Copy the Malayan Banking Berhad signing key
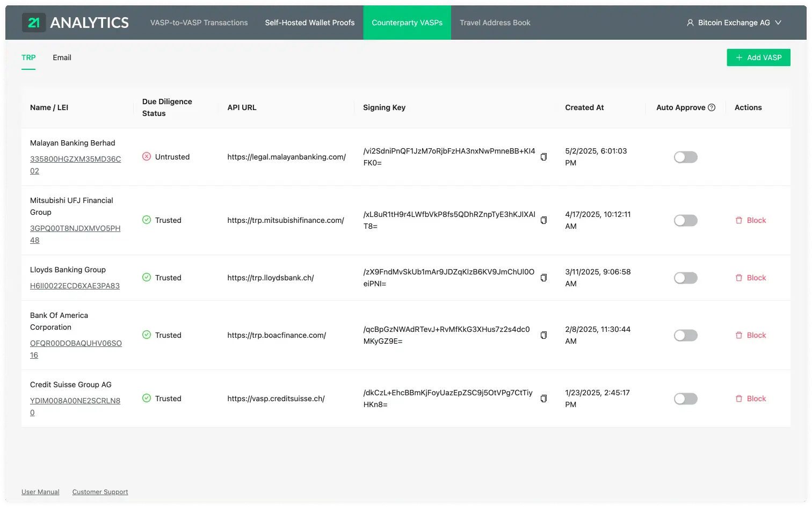This screenshot has height=507, width=812. pos(543,157)
